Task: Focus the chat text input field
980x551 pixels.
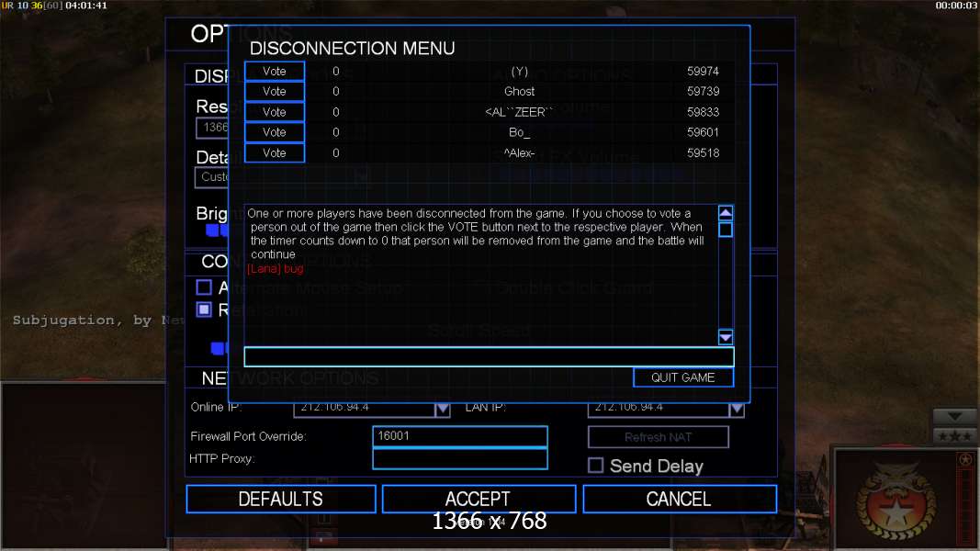Action: (x=489, y=356)
